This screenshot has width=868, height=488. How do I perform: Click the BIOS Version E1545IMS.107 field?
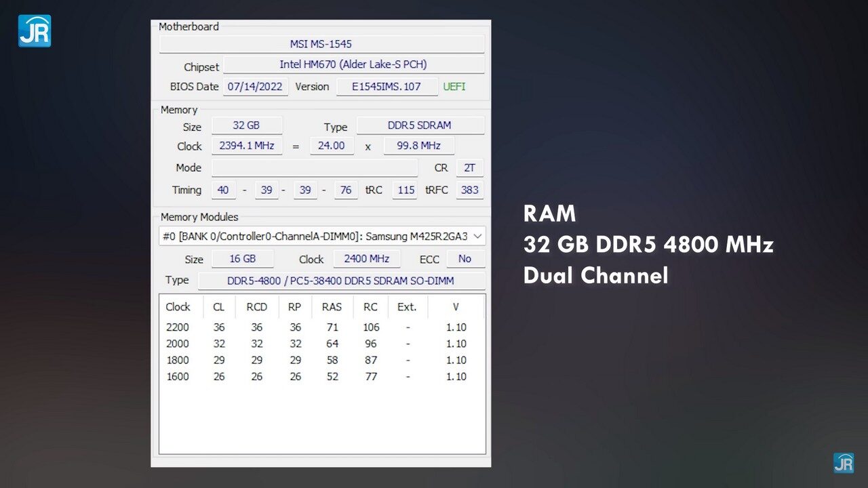pos(387,86)
